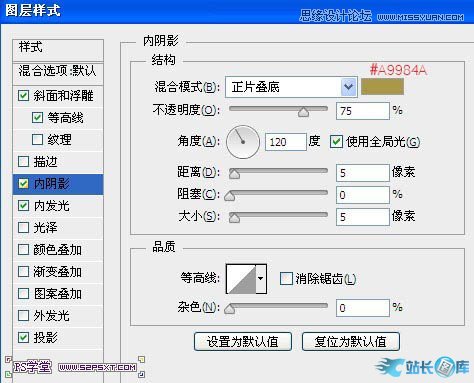Uncheck the 内阴影 checkbox
The image size is (474, 383).
[23, 184]
